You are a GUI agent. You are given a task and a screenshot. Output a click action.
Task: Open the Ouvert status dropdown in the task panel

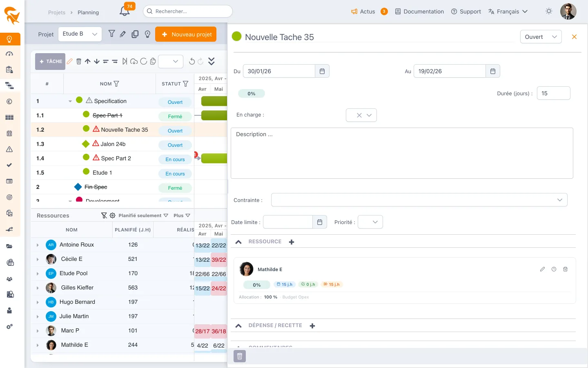(541, 37)
